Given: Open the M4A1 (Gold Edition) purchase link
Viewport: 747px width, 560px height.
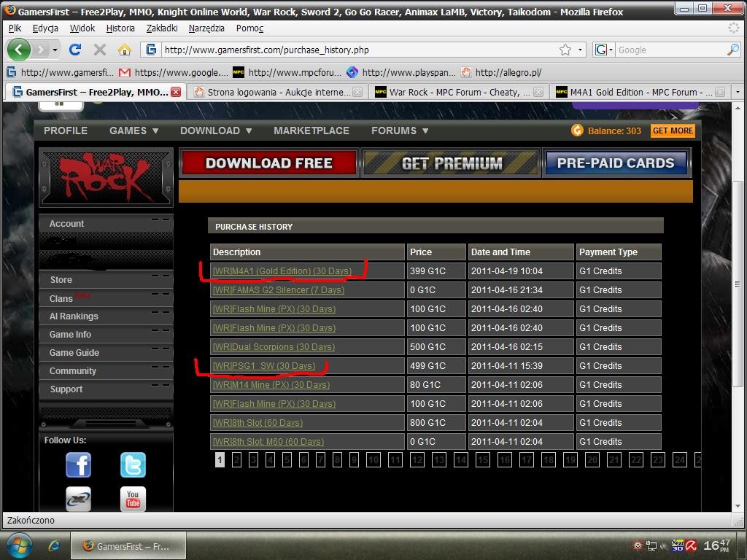Looking at the screenshot, I should point(282,271).
